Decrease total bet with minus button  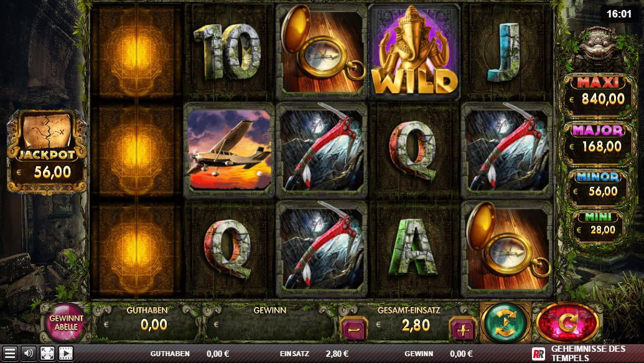click(x=354, y=329)
